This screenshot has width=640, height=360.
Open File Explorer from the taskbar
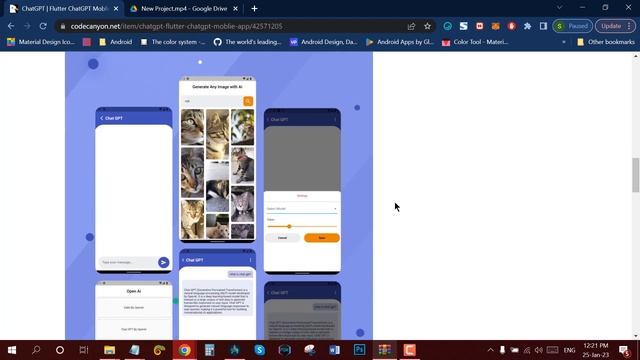click(109, 350)
